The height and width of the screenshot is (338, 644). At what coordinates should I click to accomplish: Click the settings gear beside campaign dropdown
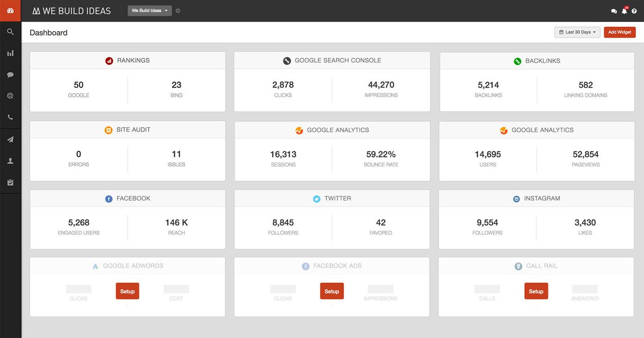pos(178,11)
